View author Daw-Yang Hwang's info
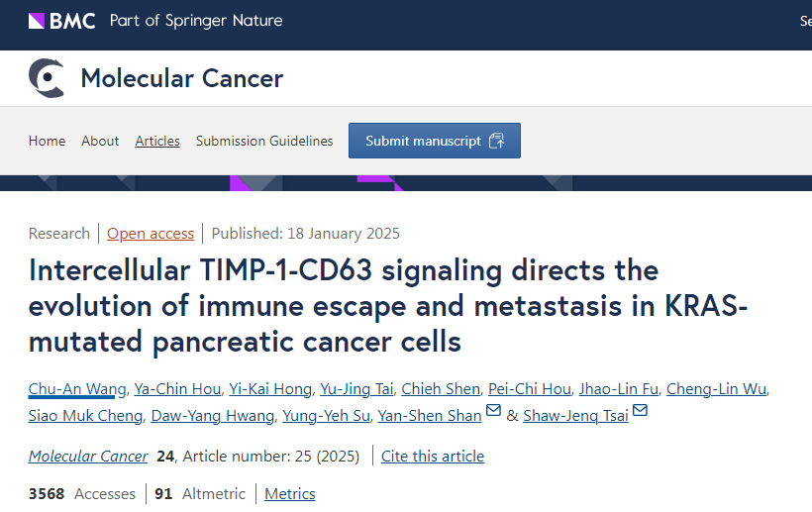812x512 pixels. pos(212,415)
